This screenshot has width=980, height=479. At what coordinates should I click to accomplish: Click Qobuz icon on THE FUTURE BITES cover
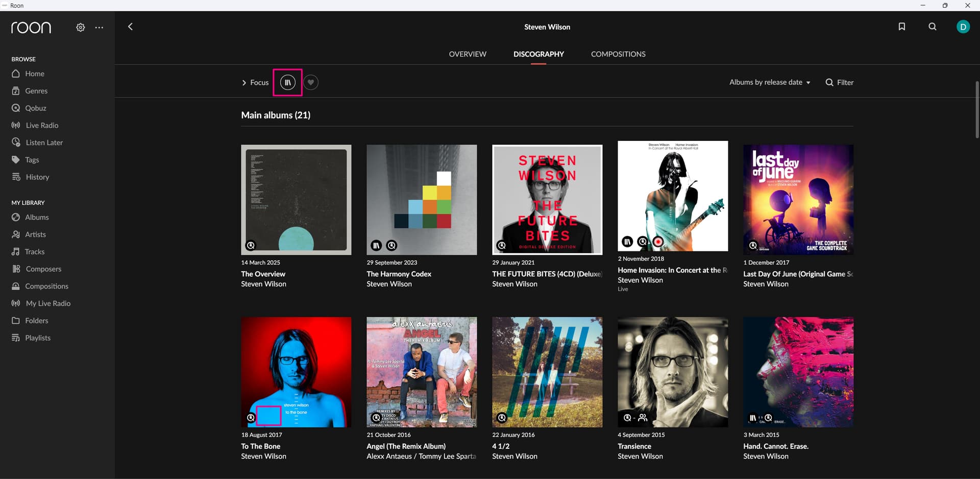pyautogui.click(x=502, y=246)
